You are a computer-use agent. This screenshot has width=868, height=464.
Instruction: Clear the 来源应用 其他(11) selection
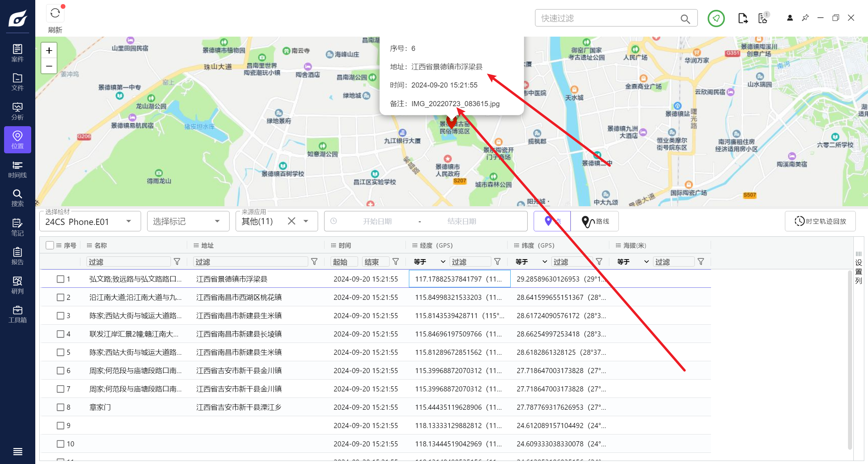click(291, 221)
